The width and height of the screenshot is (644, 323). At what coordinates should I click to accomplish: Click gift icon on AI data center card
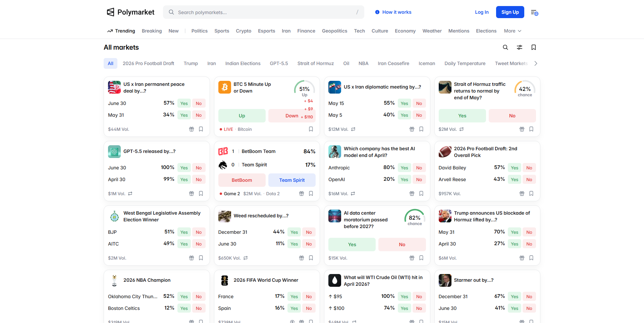point(412,258)
